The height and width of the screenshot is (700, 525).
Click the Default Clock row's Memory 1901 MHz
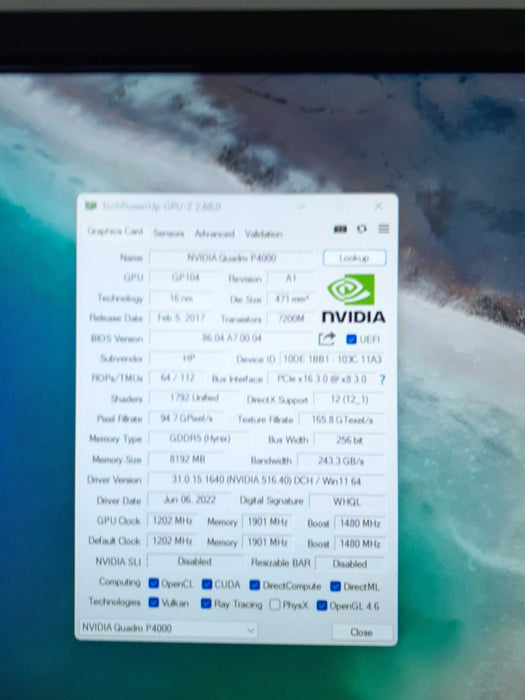click(267, 542)
